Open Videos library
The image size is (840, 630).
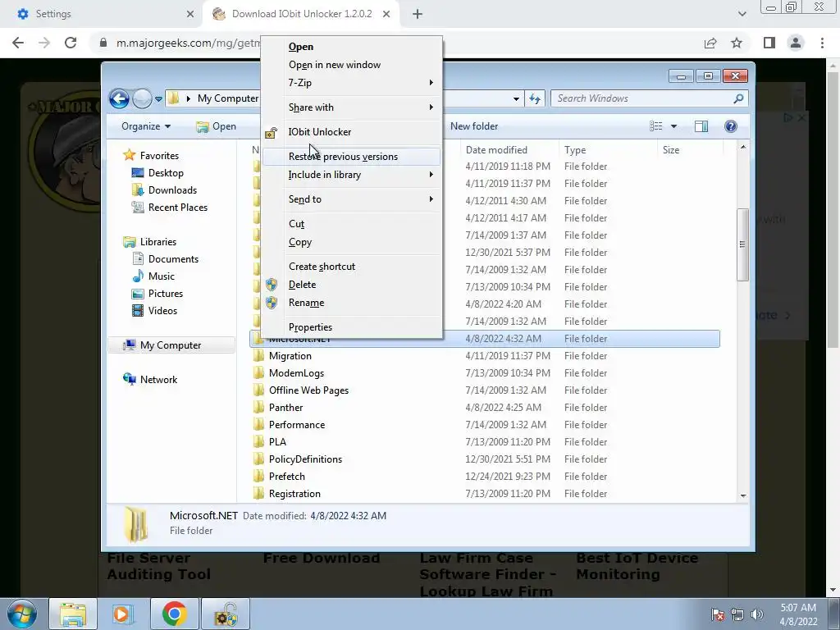[x=155, y=311]
